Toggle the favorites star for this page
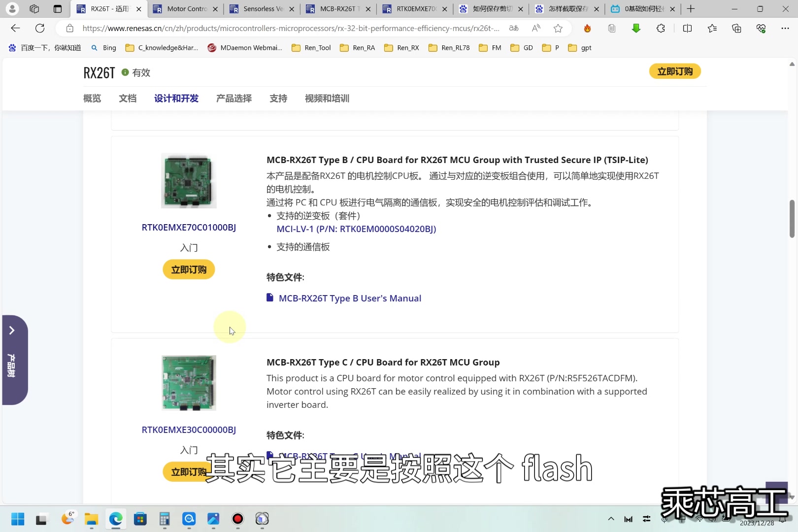 (558, 28)
